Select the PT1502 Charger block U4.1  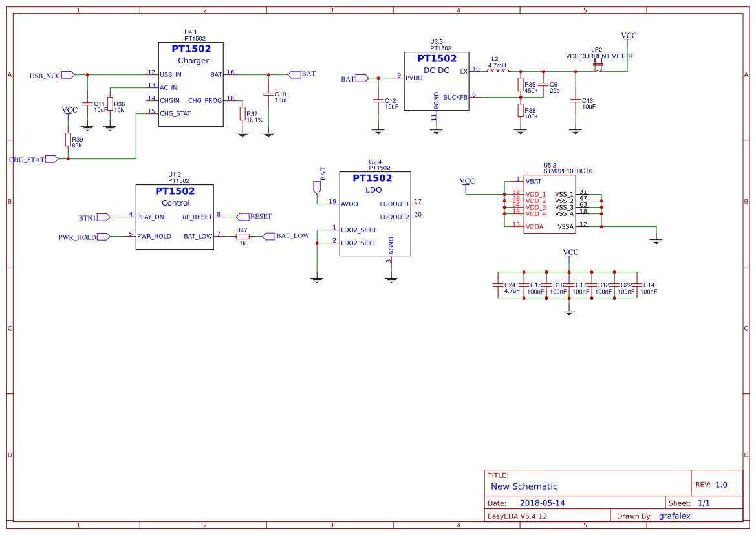tap(191, 85)
